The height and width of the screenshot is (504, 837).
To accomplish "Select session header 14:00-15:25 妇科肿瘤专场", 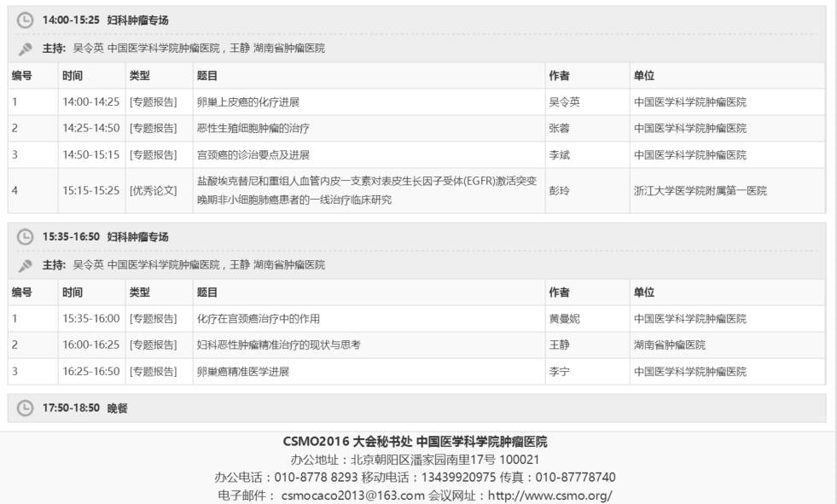I will tap(106, 20).
